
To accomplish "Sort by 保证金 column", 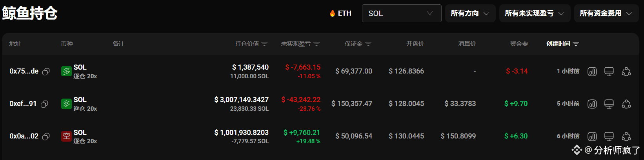I will tap(358, 44).
